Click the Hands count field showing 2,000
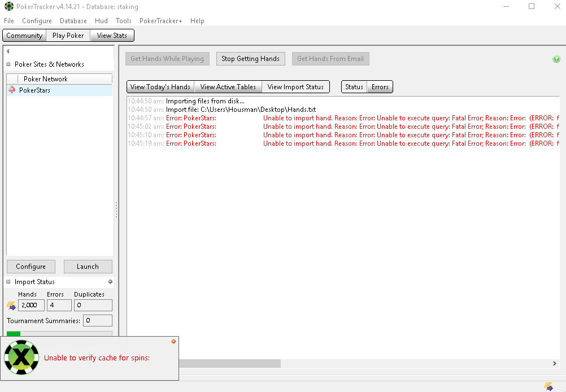The image size is (566, 392). pyautogui.click(x=31, y=306)
